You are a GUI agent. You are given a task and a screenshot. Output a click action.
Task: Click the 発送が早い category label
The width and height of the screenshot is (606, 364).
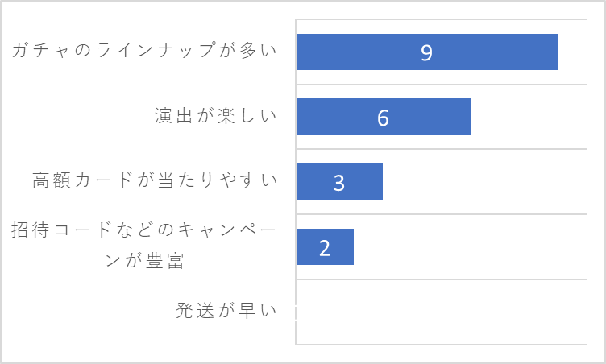click(226, 310)
